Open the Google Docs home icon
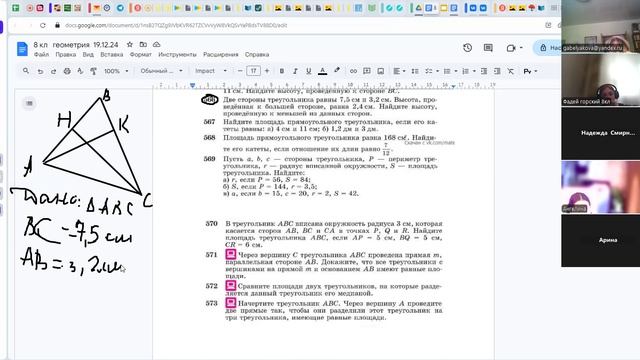The image size is (640, 360). click(22, 49)
